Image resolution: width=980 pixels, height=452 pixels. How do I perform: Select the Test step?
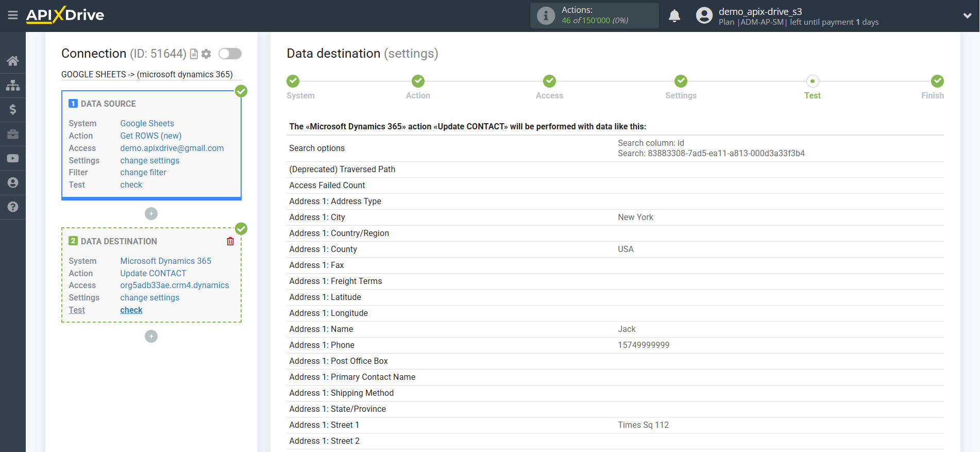pyautogui.click(x=813, y=81)
